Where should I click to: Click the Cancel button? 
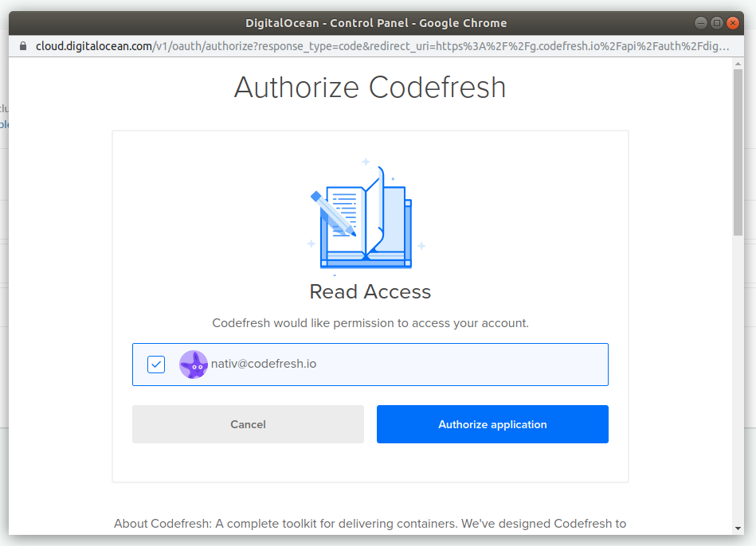pyautogui.click(x=248, y=424)
